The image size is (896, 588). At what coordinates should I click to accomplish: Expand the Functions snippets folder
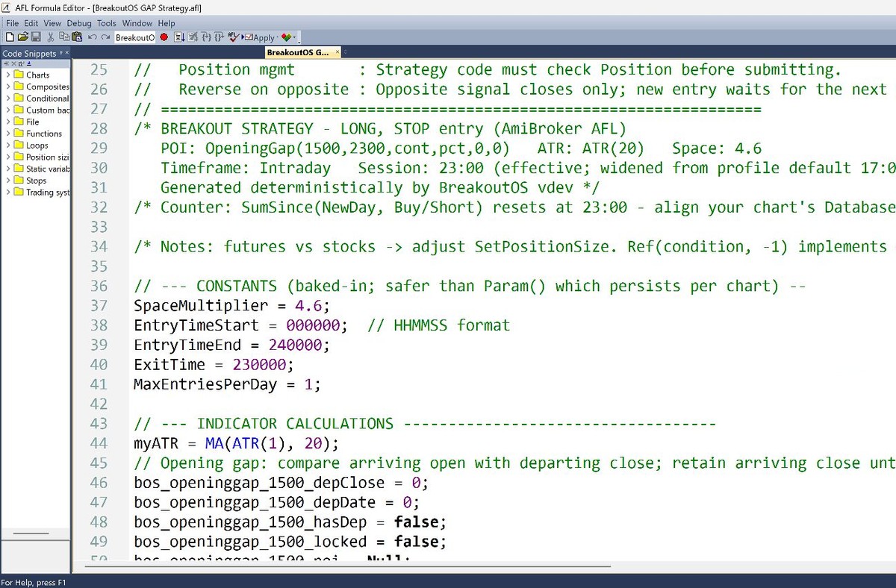(8, 134)
